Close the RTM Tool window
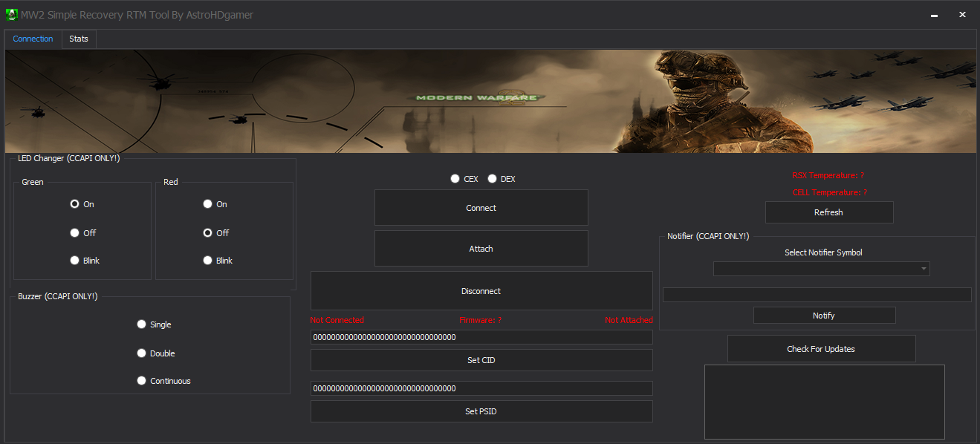This screenshot has height=444, width=980. point(962,15)
